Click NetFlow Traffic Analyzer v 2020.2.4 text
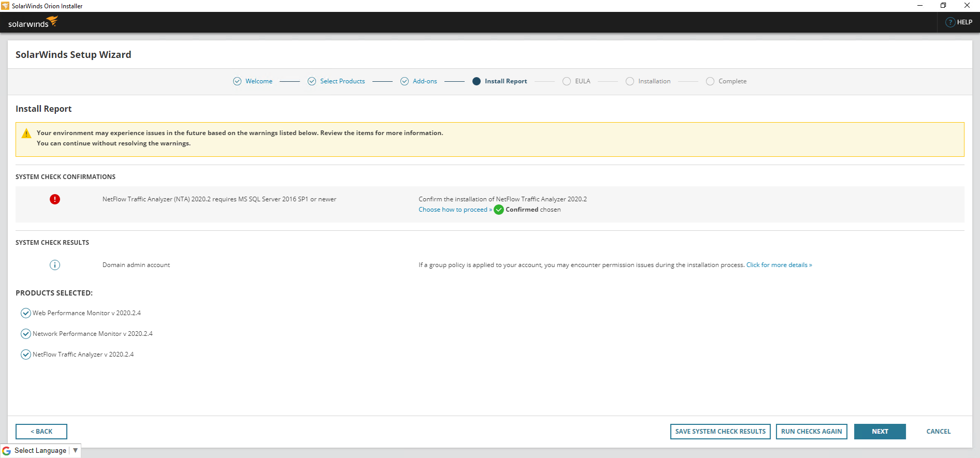The width and height of the screenshot is (980, 458). click(83, 354)
